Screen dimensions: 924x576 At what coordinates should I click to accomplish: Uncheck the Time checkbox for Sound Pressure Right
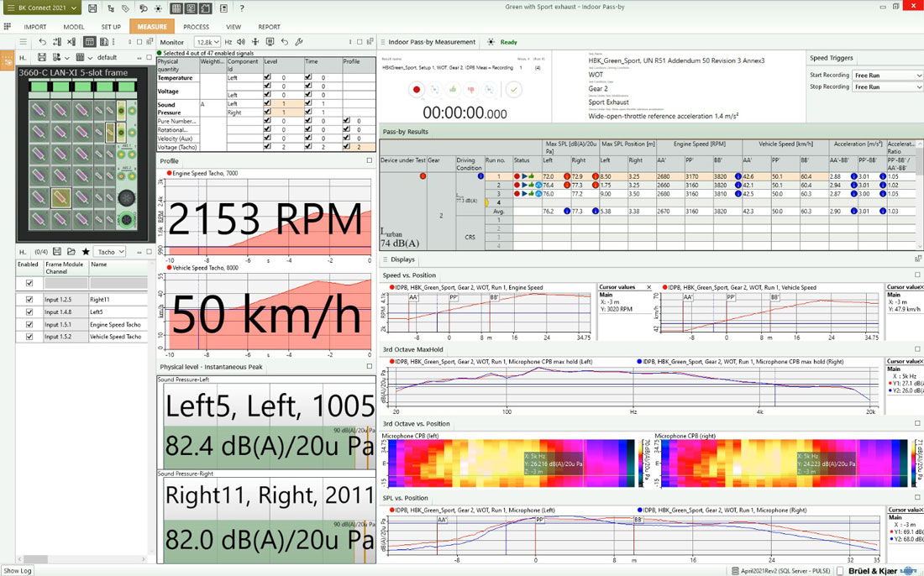pos(307,110)
